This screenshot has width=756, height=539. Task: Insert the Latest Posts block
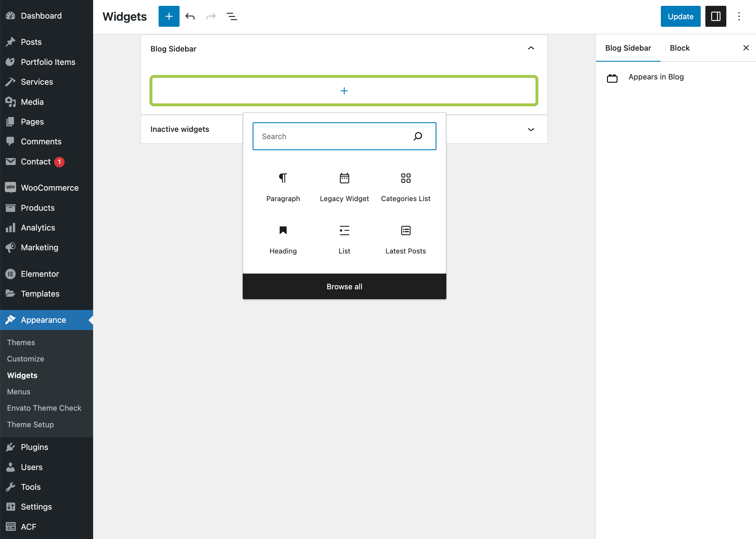click(405, 240)
